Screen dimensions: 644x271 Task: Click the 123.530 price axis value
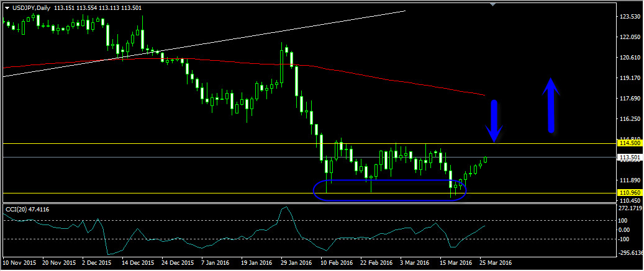point(630,16)
